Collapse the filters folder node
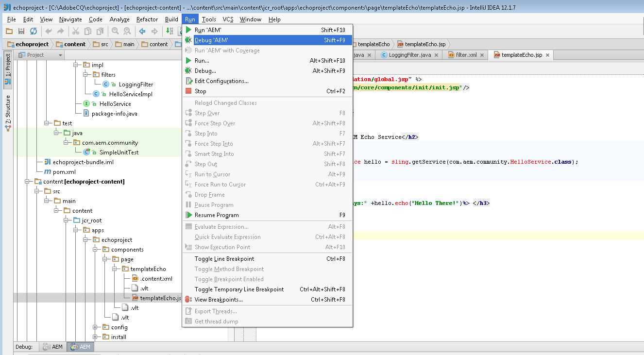The height and width of the screenshot is (355, 644). click(x=85, y=75)
